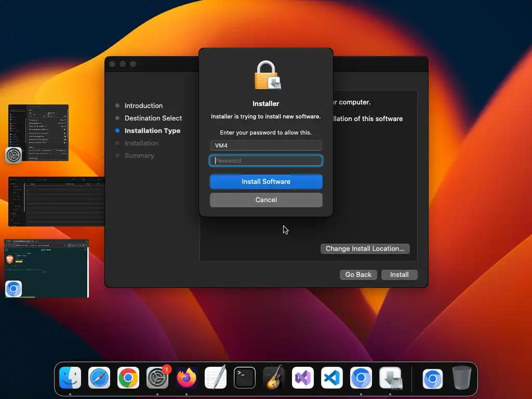
Task: Open Terminal from the dock
Action: (x=245, y=378)
